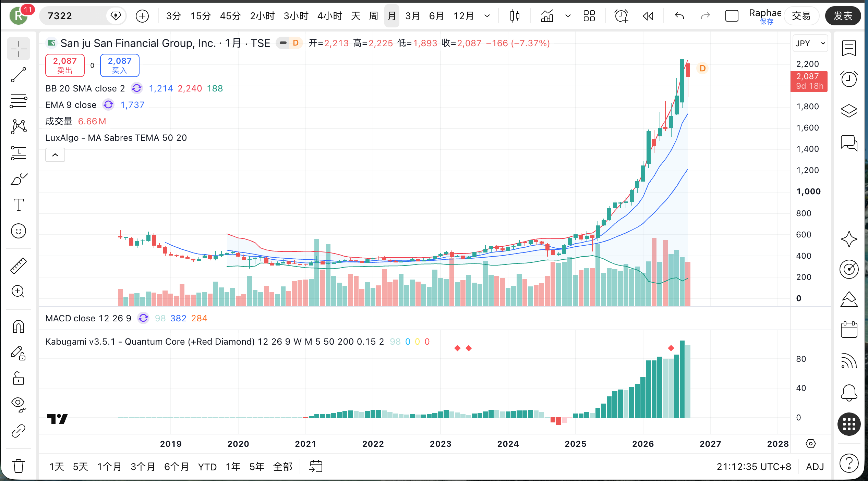Click the blue 买入 buy button
The image size is (868, 481).
(120, 65)
